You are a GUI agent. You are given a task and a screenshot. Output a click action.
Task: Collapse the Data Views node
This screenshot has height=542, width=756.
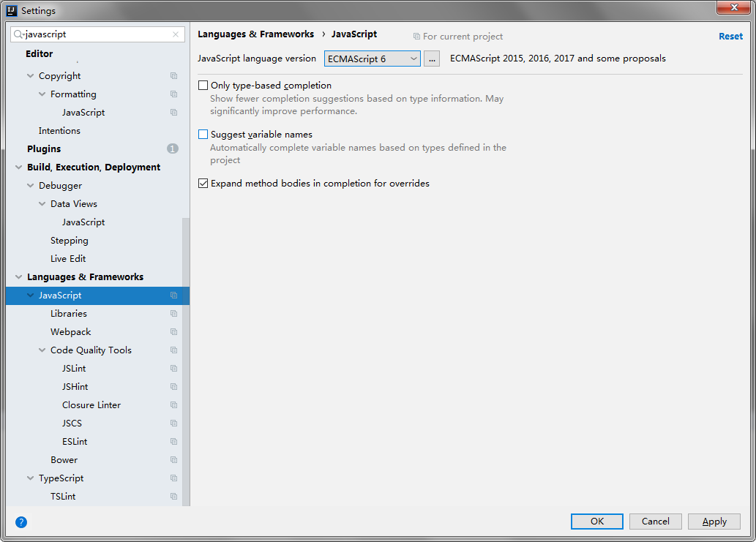(x=42, y=204)
